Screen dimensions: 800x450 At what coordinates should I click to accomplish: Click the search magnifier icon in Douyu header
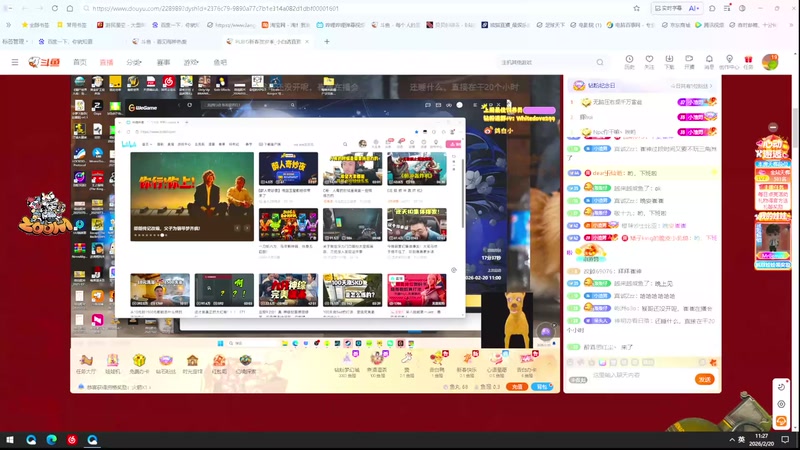pos(600,62)
